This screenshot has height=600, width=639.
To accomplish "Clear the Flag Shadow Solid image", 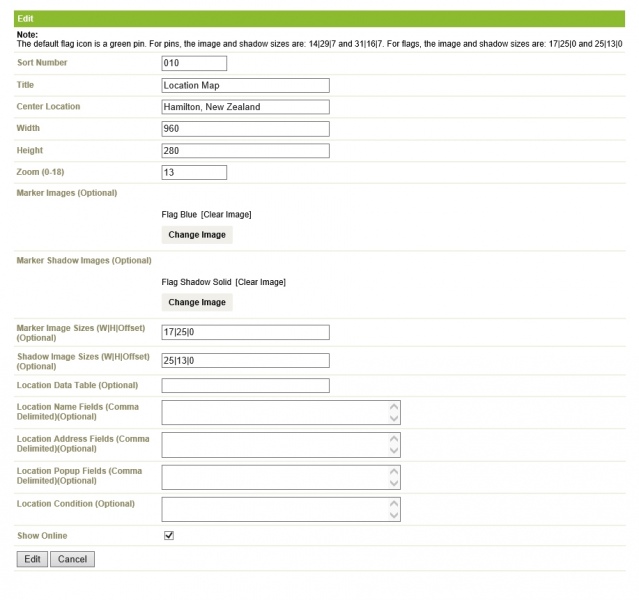I will tap(260, 282).
